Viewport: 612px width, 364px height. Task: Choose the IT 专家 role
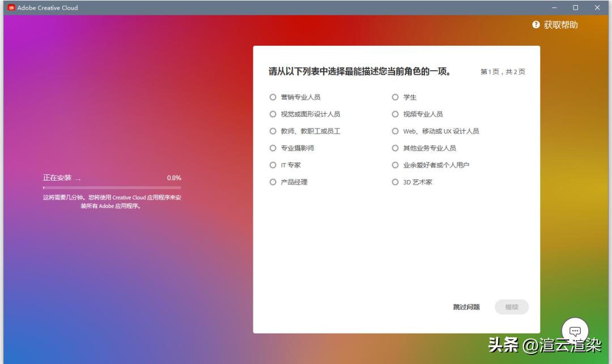273,165
